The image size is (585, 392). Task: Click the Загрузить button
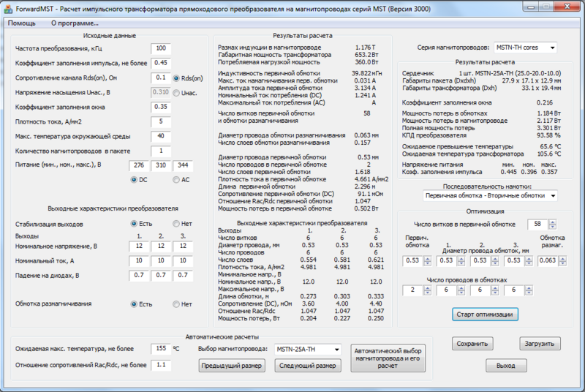pos(540,344)
